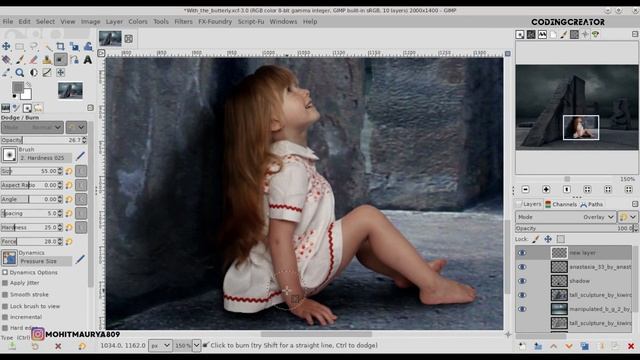The width and height of the screenshot is (640, 360).
Task: Select the Rectangle Select tool
Action: pos(20,46)
